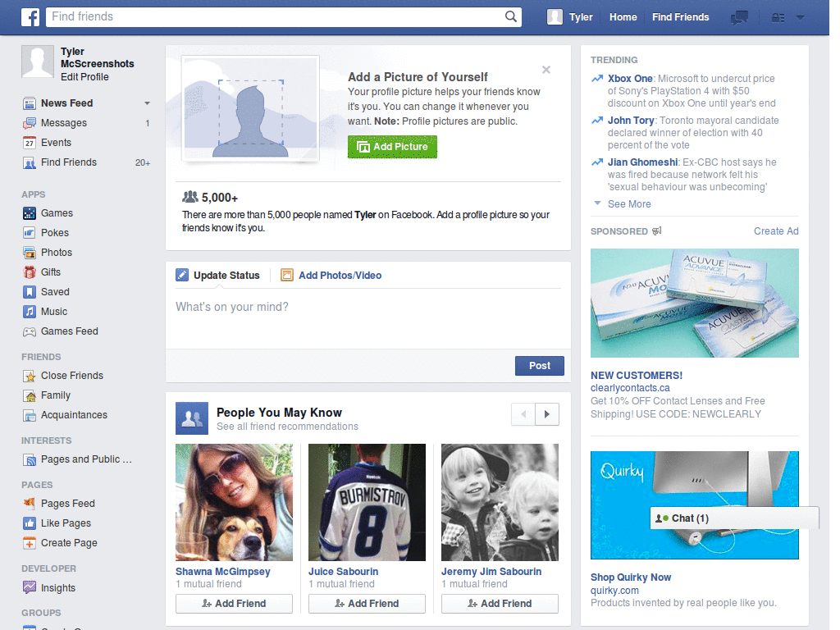Screen dimensions: 840x630
Task: Open Jian Ghomeshi trending topic
Action: [642, 162]
